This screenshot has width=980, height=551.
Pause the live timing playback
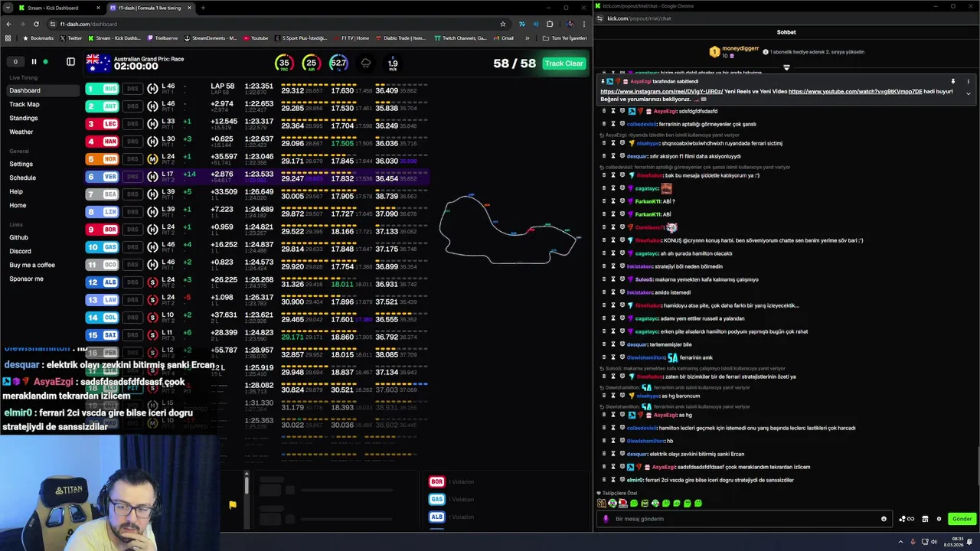(x=34, y=62)
